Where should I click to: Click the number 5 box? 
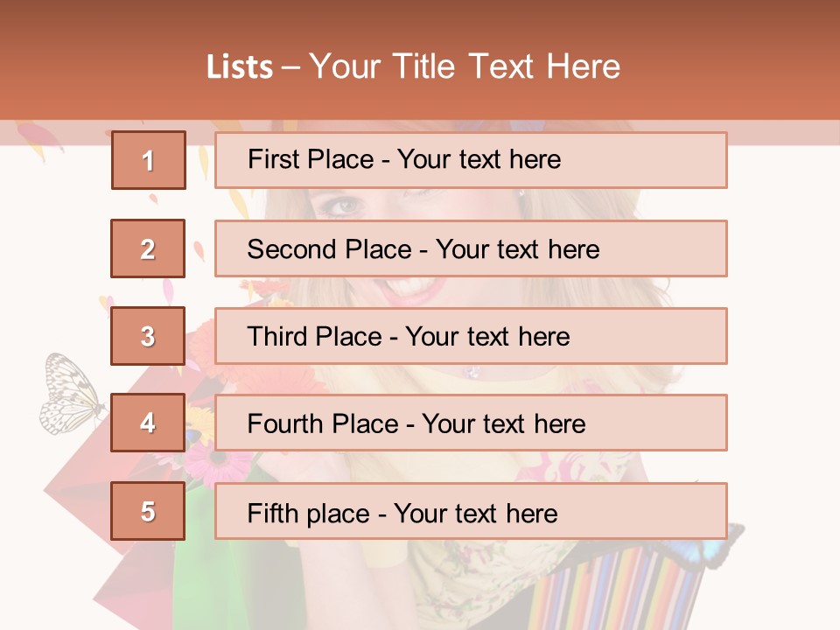[148, 511]
